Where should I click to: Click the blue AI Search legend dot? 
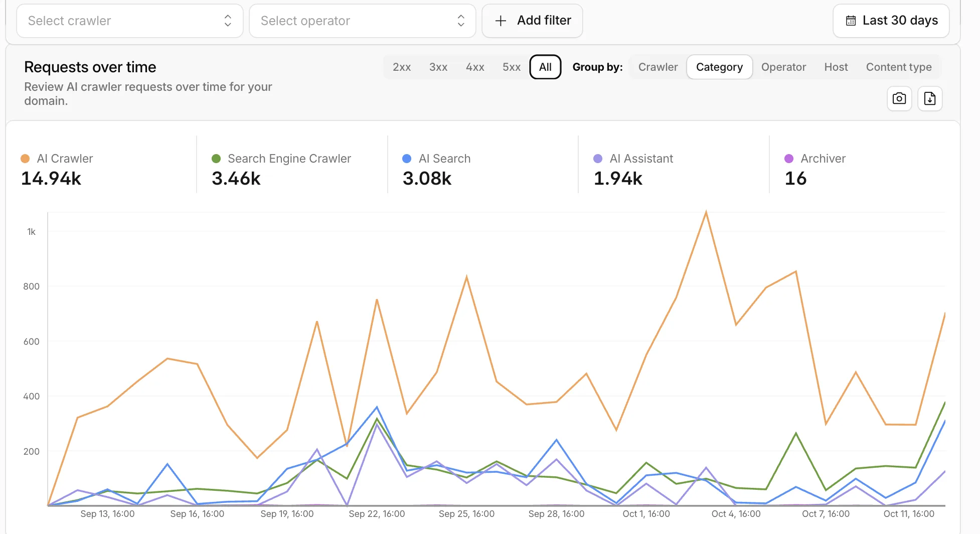407,159
